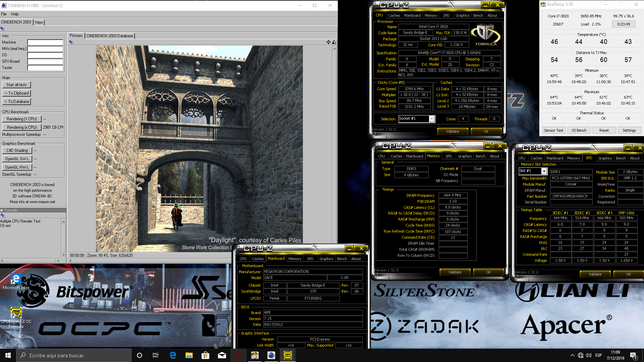644x362 pixels.
Task: Click the MHz (real freq.) input field
Action: point(45,49)
